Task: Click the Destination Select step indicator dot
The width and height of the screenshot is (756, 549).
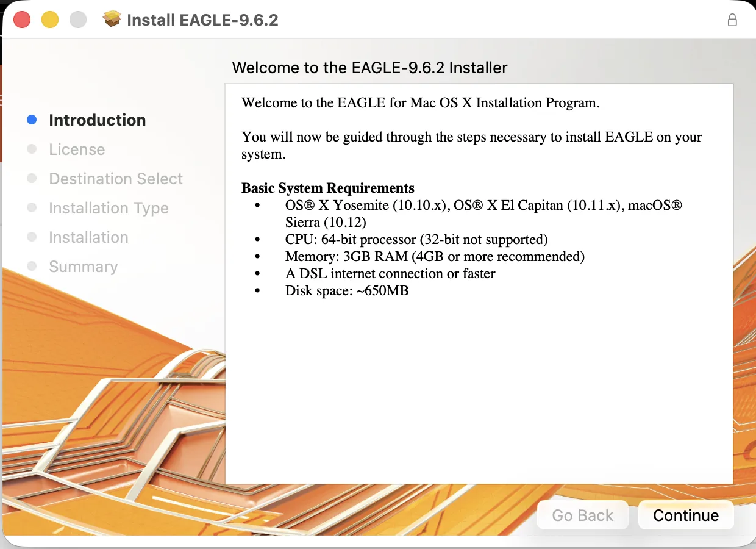Action: [32, 178]
